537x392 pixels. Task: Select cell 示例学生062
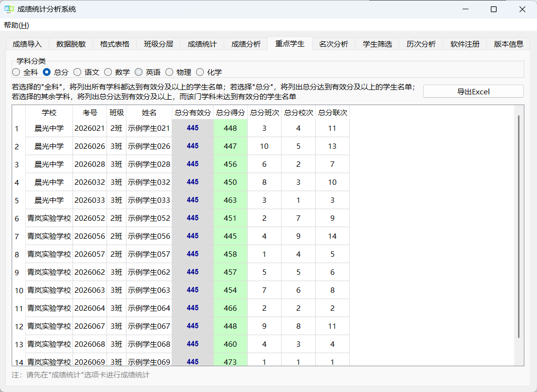coord(149,272)
